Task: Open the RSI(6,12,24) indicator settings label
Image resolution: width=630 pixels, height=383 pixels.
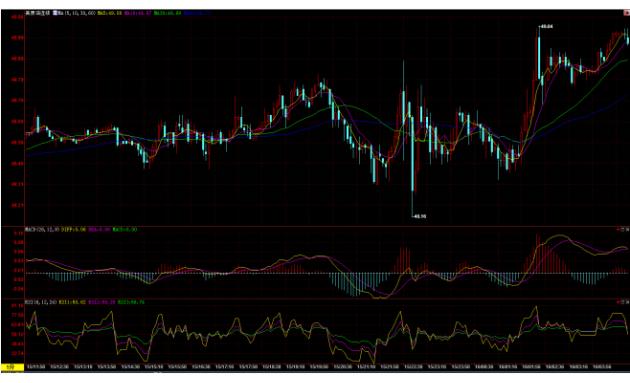Action: 41,302
